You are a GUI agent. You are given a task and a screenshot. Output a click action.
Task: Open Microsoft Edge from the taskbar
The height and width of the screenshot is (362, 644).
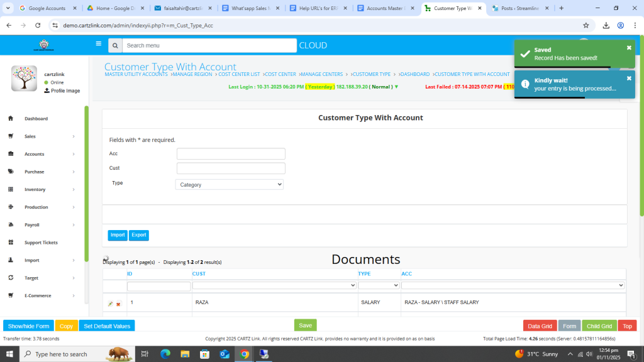click(165, 354)
